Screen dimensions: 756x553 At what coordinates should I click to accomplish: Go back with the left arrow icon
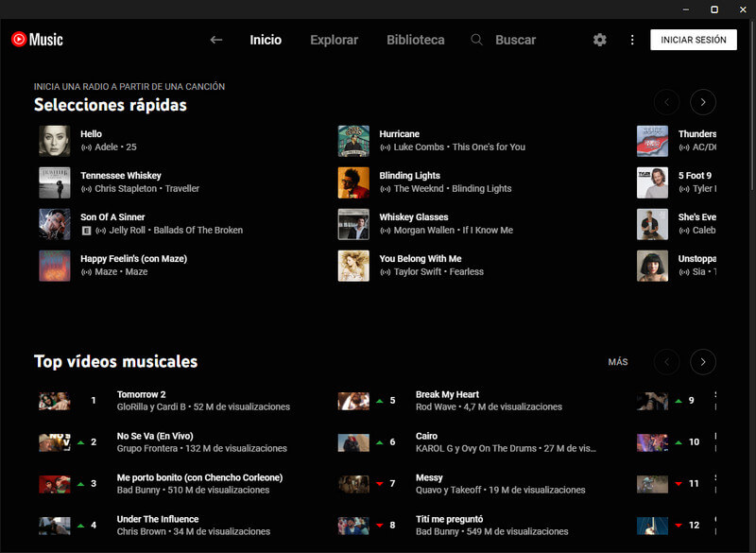tap(216, 40)
